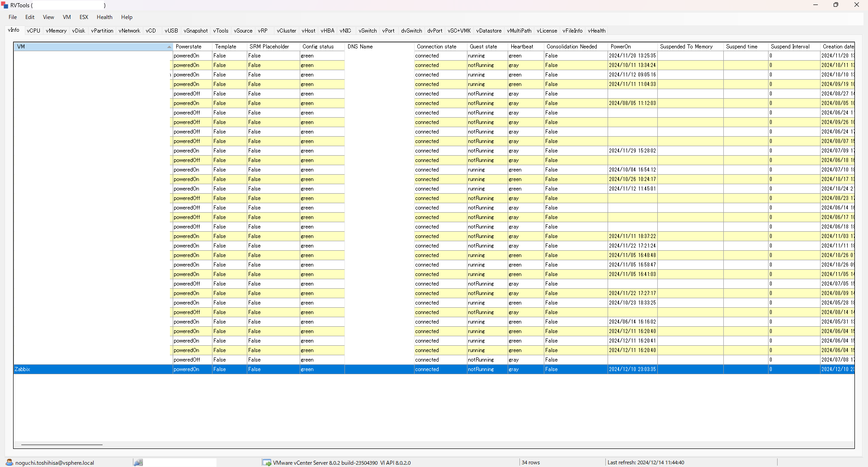Switch to the vHost tab
Viewport: 868px width, 467px height.
[309, 31]
